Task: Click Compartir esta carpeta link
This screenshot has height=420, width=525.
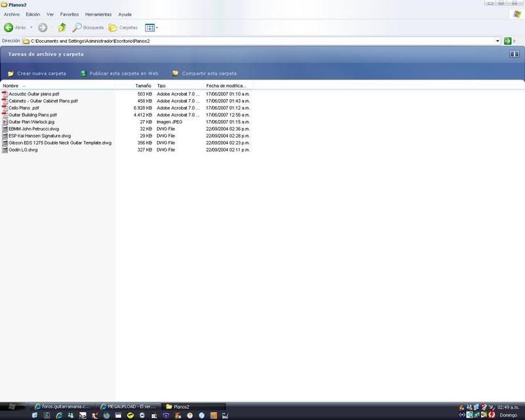Action: 209,73
